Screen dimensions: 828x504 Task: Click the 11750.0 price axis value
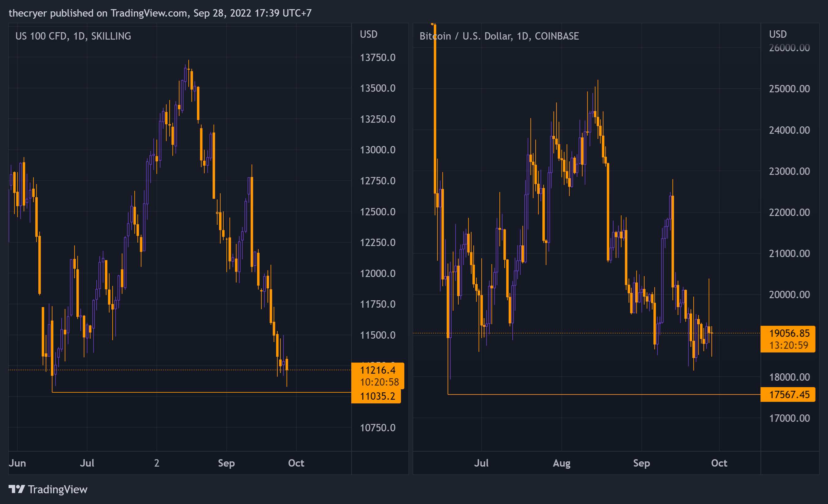click(x=378, y=304)
